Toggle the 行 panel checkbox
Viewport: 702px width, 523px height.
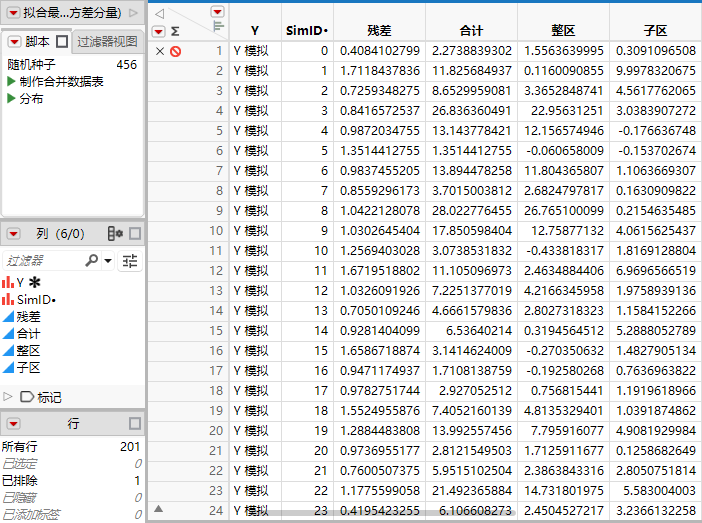click(135, 424)
